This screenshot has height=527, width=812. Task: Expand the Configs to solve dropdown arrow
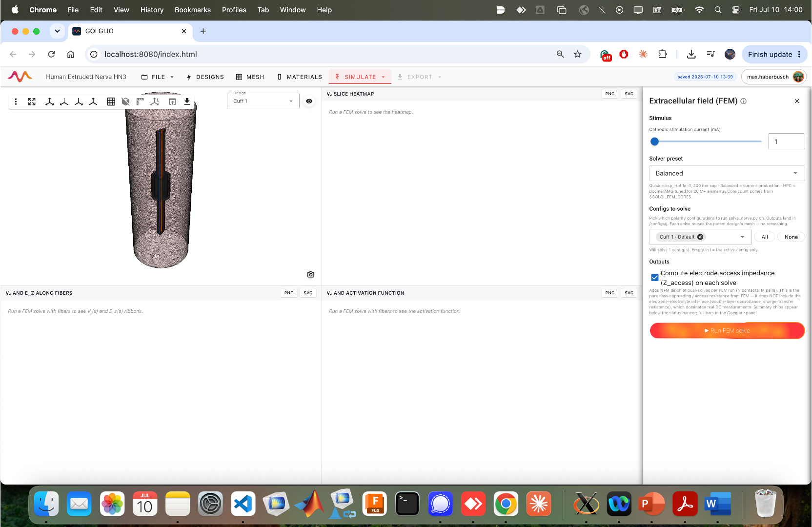point(743,237)
